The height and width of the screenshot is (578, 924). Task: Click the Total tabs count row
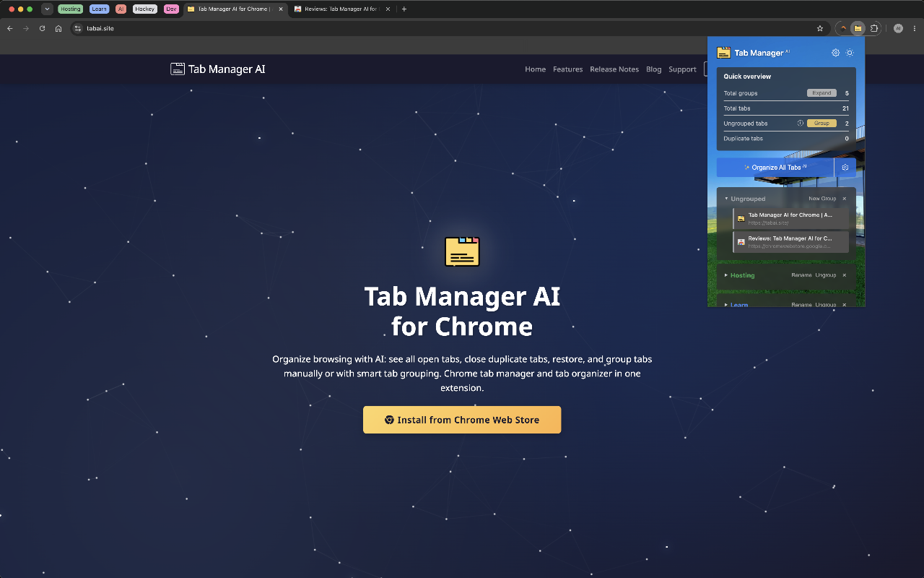(x=786, y=108)
